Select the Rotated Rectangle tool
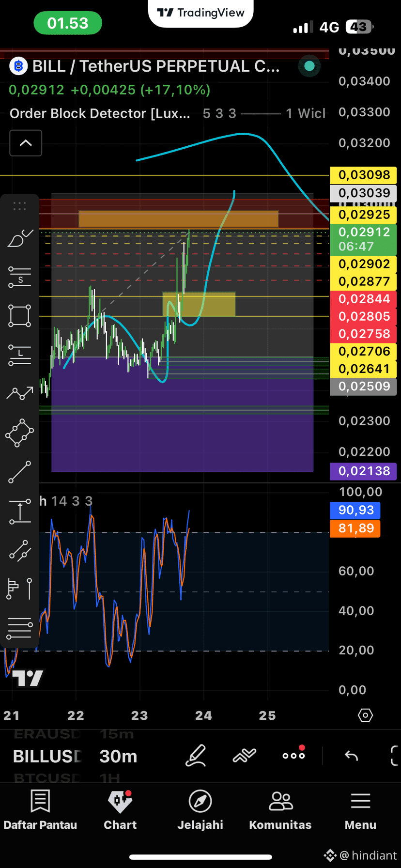The image size is (401, 868). point(19,433)
